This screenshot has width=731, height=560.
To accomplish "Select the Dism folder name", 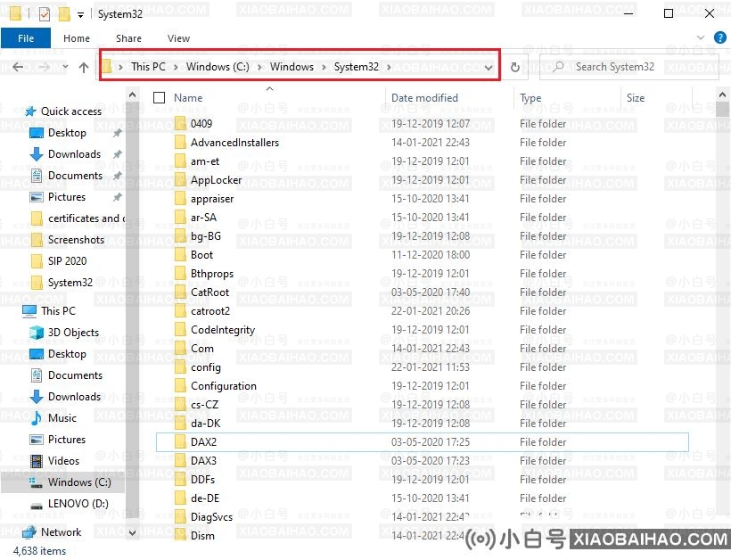I will [x=202, y=536].
